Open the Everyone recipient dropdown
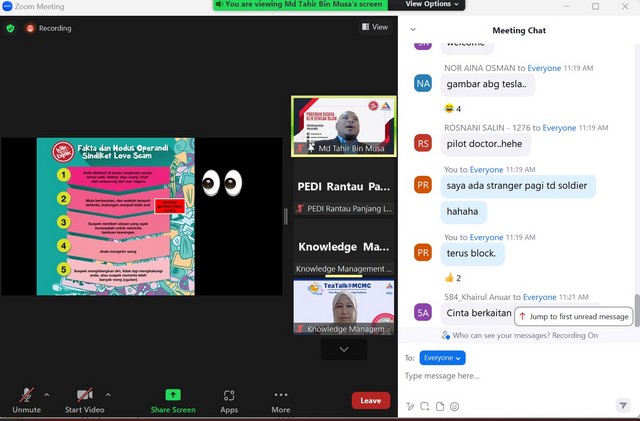The image size is (640, 421). coord(443,357)
